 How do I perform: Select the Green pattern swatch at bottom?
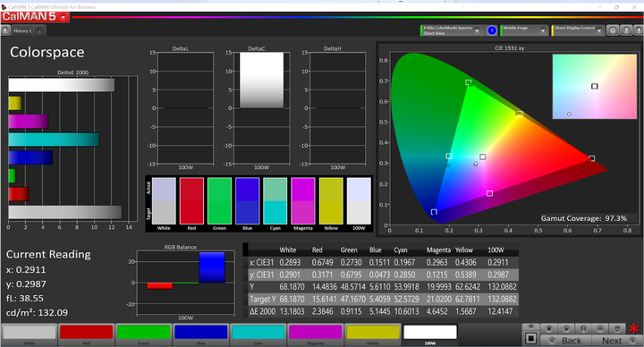[143, 332]
